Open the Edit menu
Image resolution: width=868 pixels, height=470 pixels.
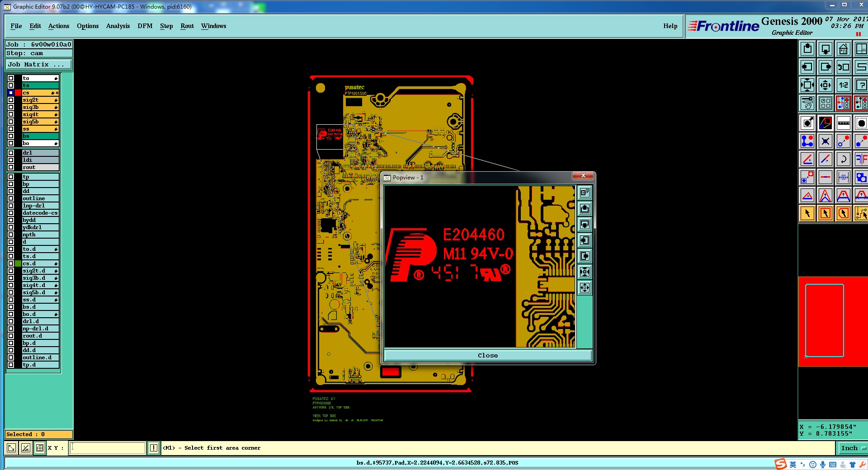[35, 26]
